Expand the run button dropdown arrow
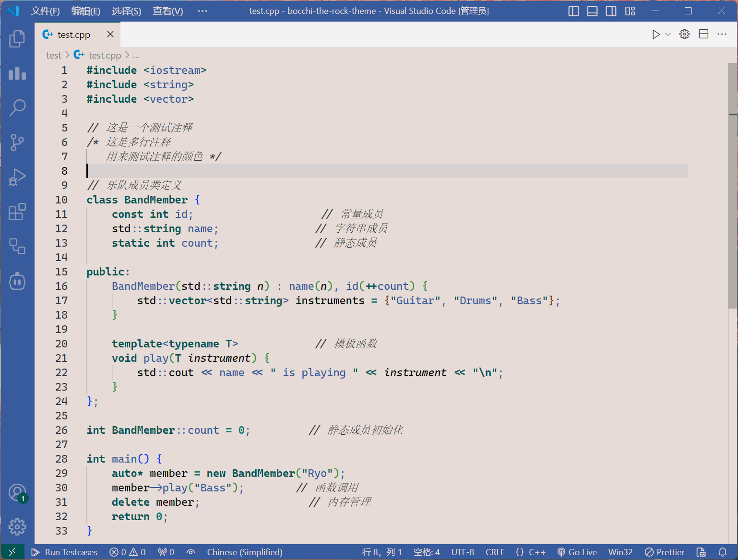738x560 pixels. click(x=667, y=34)
